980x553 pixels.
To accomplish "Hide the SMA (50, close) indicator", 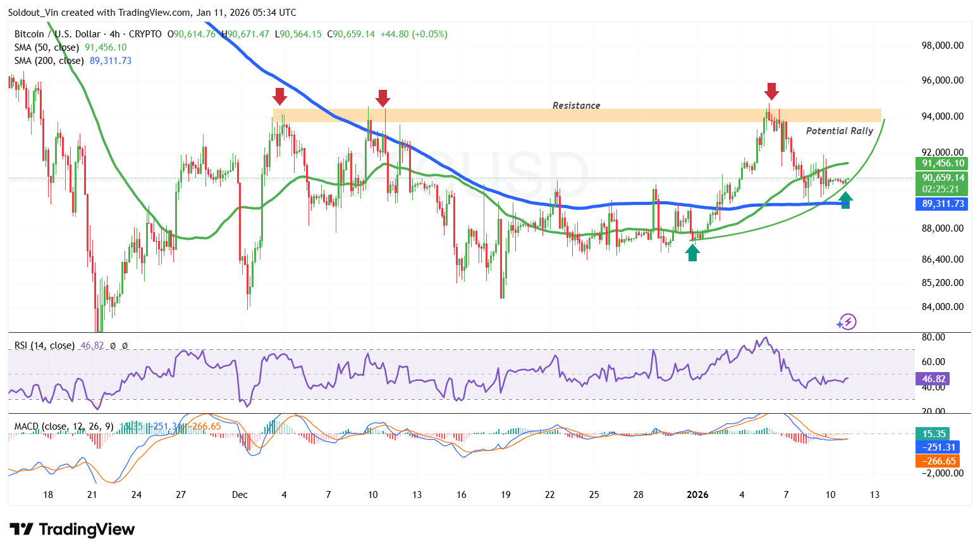I will [x=47, y=47].
